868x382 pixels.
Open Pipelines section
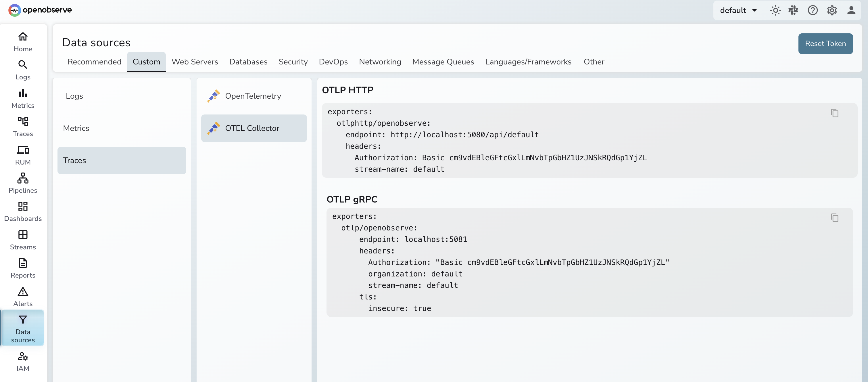click(23, 184)
